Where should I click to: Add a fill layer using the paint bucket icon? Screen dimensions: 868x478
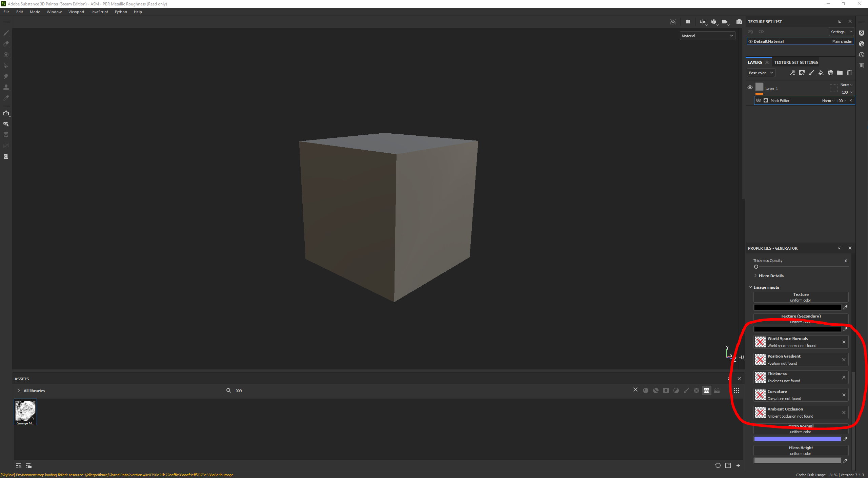tap(821, 73)
